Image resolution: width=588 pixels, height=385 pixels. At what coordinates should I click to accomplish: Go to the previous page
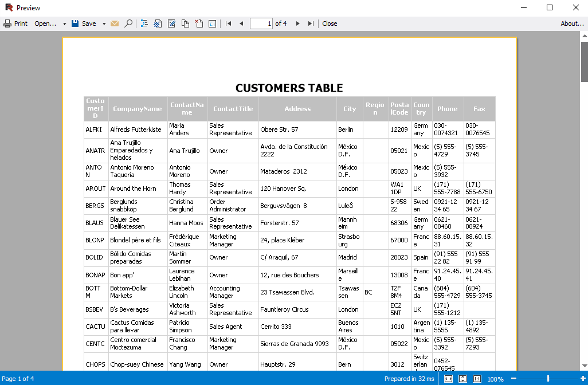pyautogui.click(x=241, y=23)
